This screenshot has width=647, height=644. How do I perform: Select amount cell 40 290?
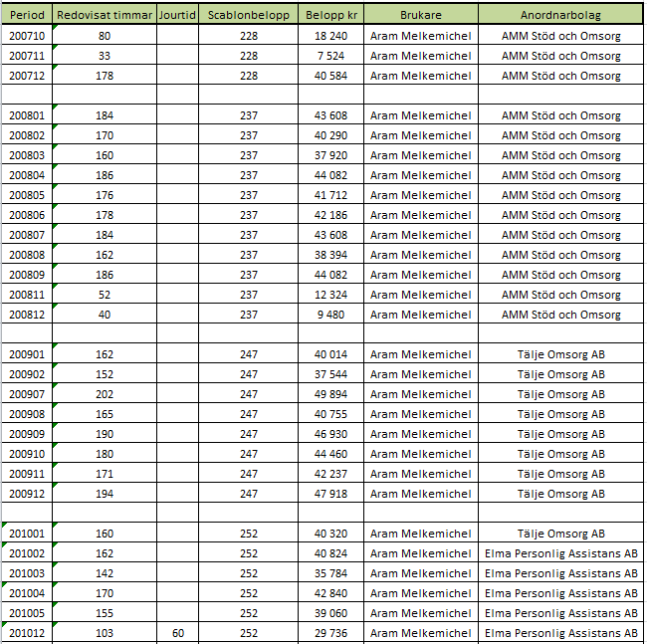pyautogui.click(x=330, y=135)
